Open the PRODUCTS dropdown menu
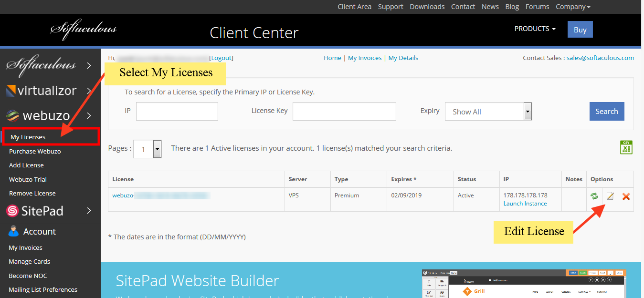This screenshot has width=644, height=298. click(535, 29)
